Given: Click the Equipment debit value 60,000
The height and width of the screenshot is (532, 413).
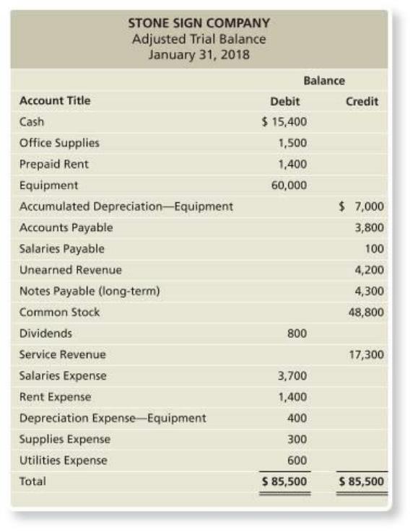Looking at the screenshot, I should point(289,186).
